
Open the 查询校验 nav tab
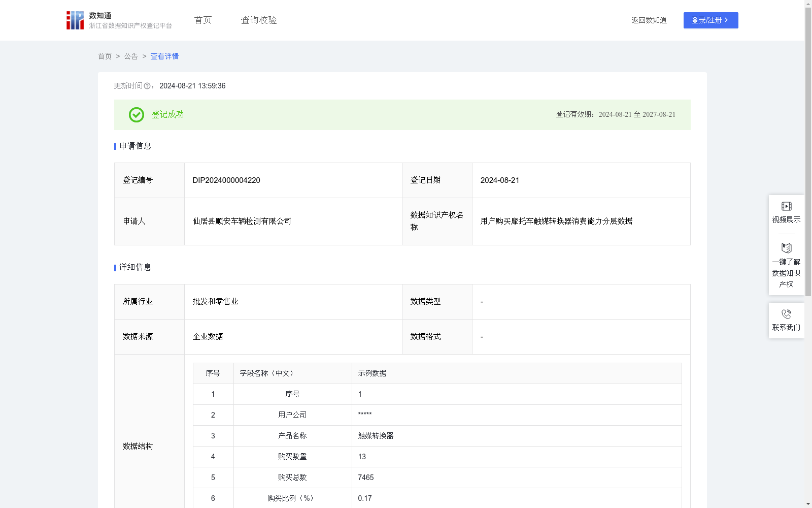pyautogui.click(x=259, y=20)
